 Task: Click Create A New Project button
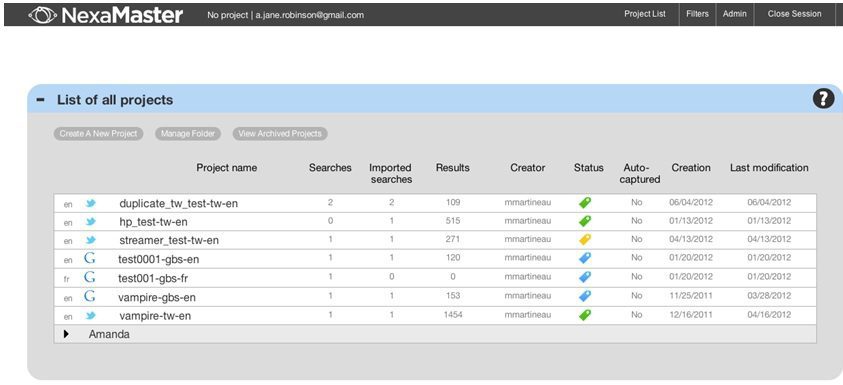(98, 133)
